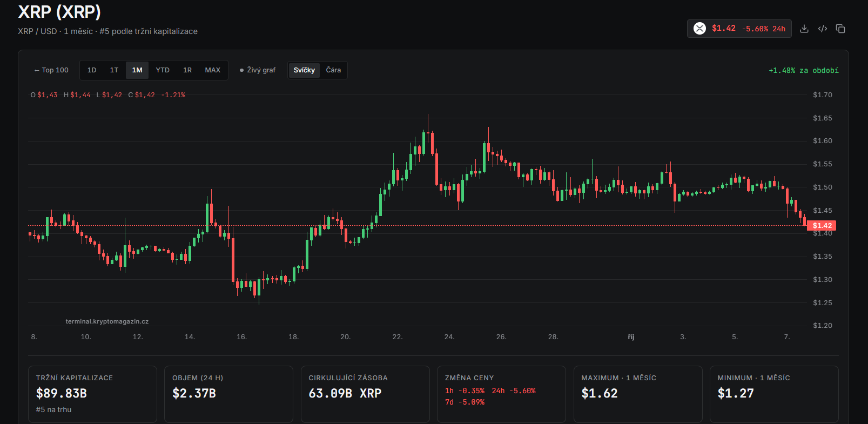Click the monthly maximum value "$1.62"
This screenshot has height=424, width=868.
tap(600, 393)
